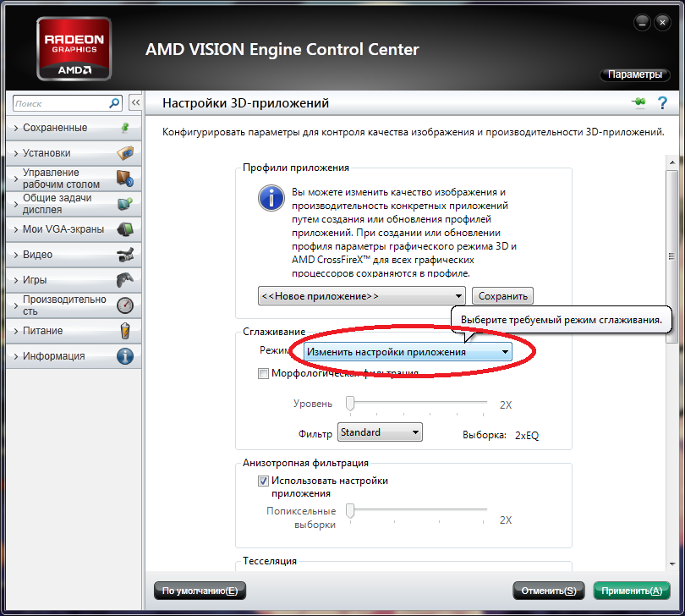Collapse the sidebar with double-chevron button
This screenshot has height=616, width=685.
pyautogui.click(x=135, y=103)
